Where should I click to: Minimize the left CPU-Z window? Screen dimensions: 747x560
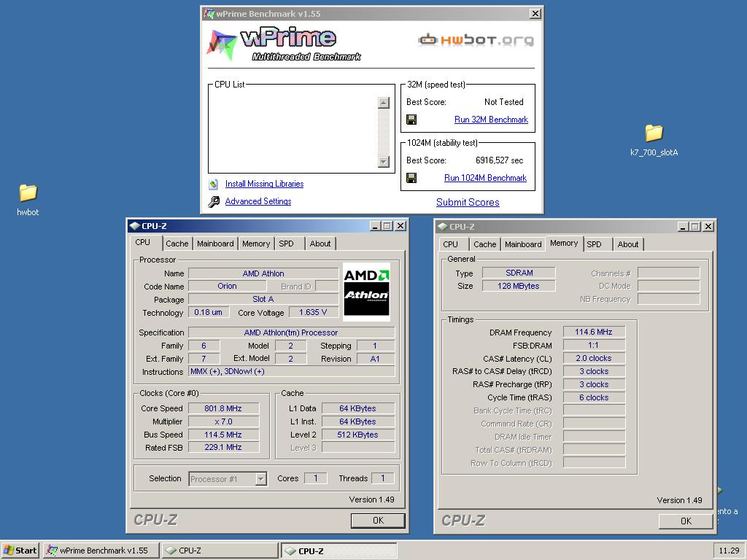coord(376,226)
